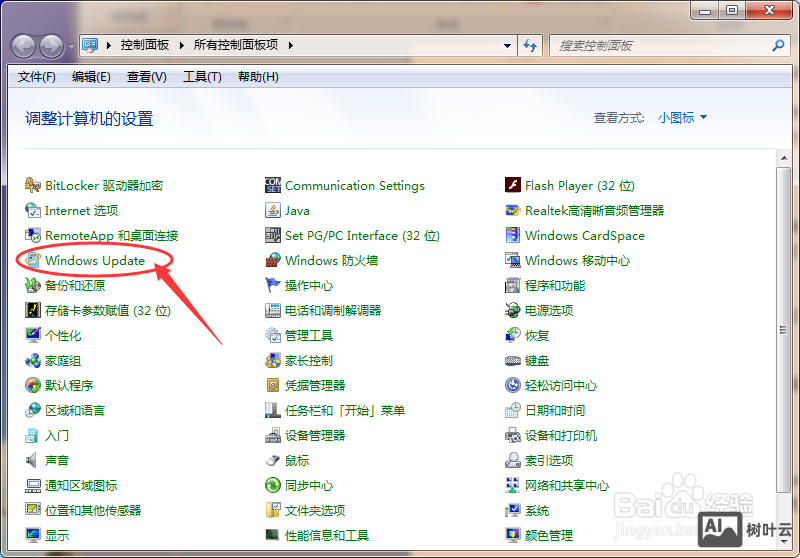The width and height of the screenshot is (800, 558).
Task: Open Communication Settings icon
Action: coord(273,185)
